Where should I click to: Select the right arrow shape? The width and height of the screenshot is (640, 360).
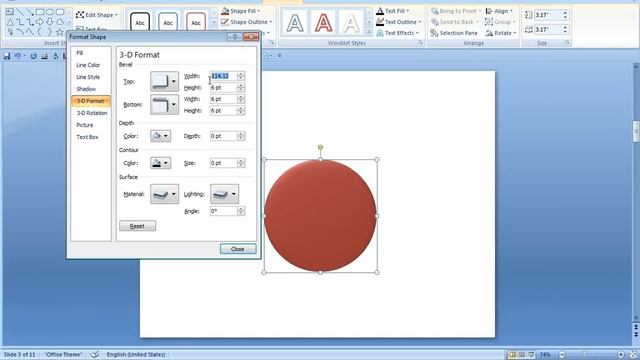40,22
